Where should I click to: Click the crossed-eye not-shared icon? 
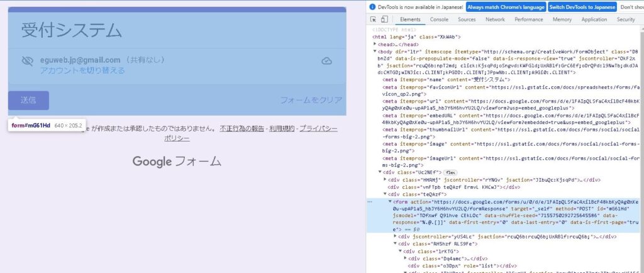pos(26,61)
